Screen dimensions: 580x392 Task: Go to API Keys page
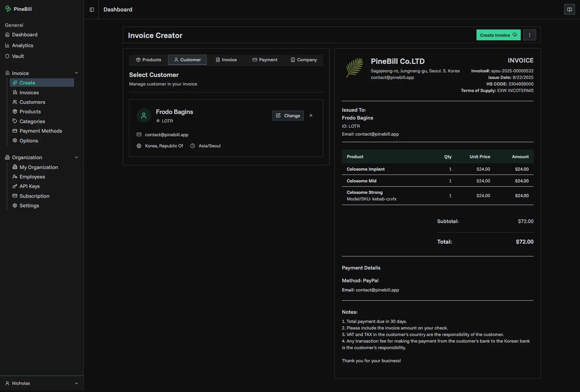point(29,186)
